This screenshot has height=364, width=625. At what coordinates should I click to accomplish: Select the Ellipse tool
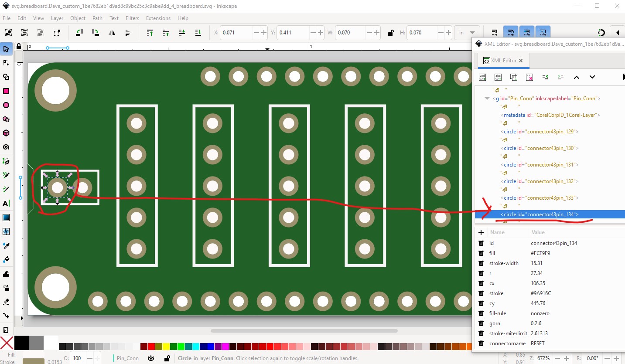tap(6, 105)
